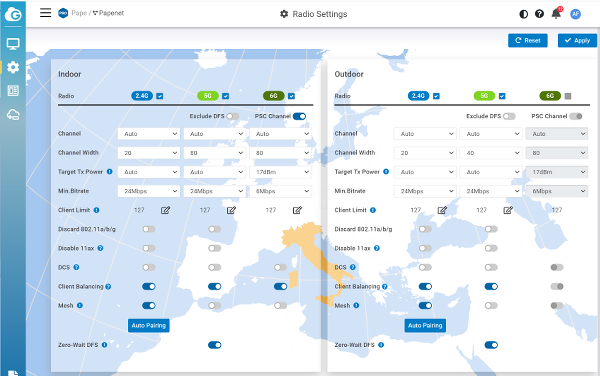This screenshot has width=600, height=376.
Task: Open the notifications bell
Action: click(x=556, y=14)
